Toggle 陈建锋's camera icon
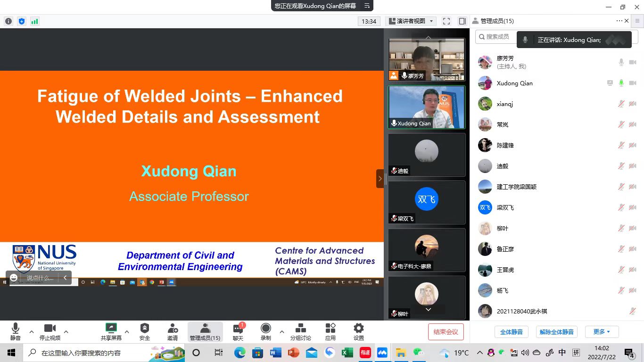The width and height of the screenshot is (644, 362). 633,145
